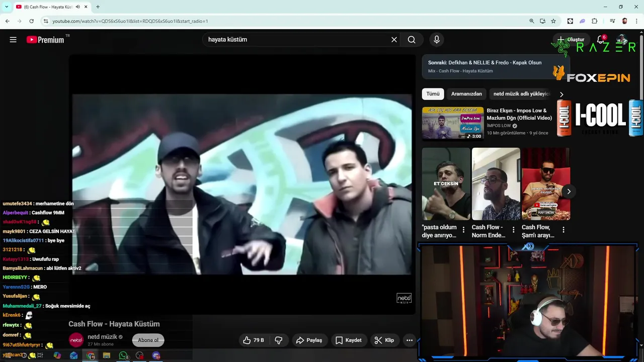Open Copilot from the taskbar
The width and height of the screenshot is (644, 362).
click(x=57, y=355)
